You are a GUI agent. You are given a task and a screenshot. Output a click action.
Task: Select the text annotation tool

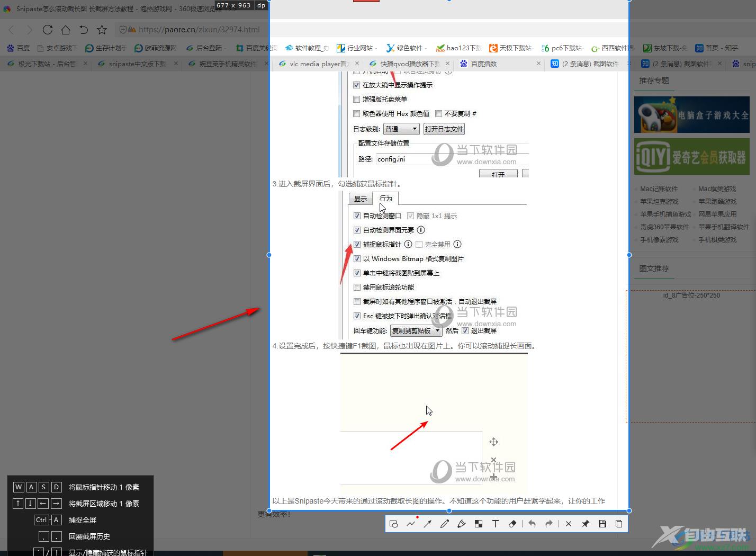pyautogui.click(x=496, y=524)
